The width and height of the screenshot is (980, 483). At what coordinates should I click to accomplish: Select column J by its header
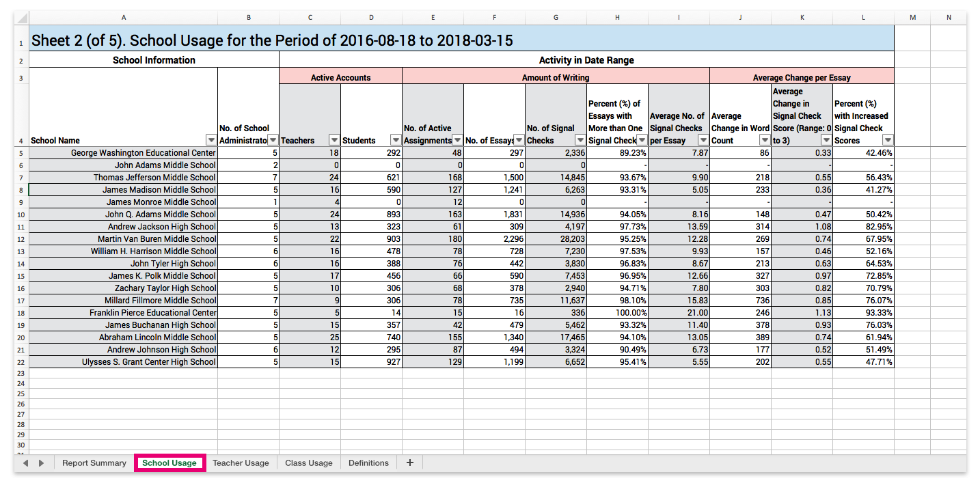[741, 18]
